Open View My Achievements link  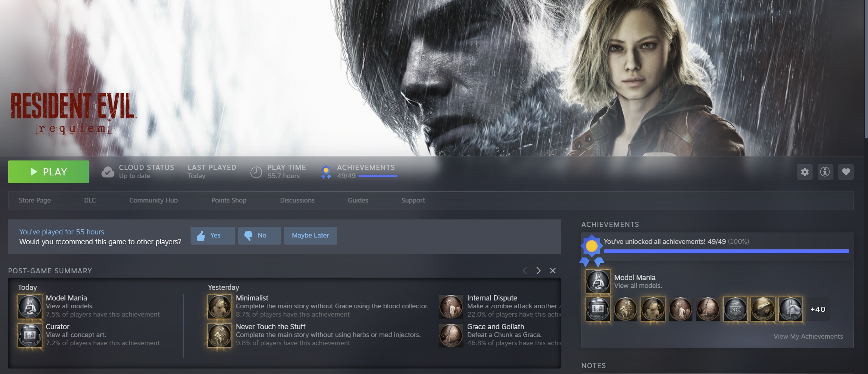(x=808, y=336)
